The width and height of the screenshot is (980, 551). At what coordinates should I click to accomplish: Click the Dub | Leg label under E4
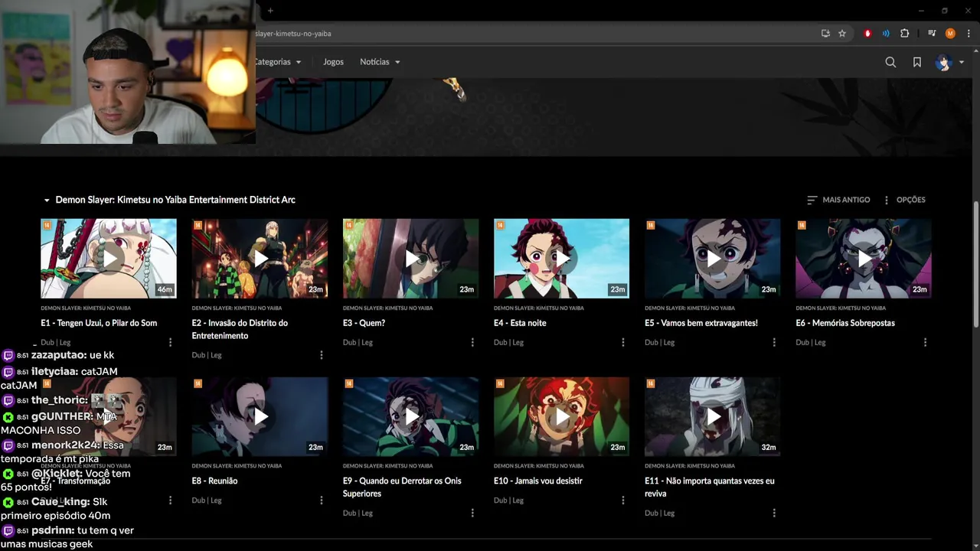(508, 342)
